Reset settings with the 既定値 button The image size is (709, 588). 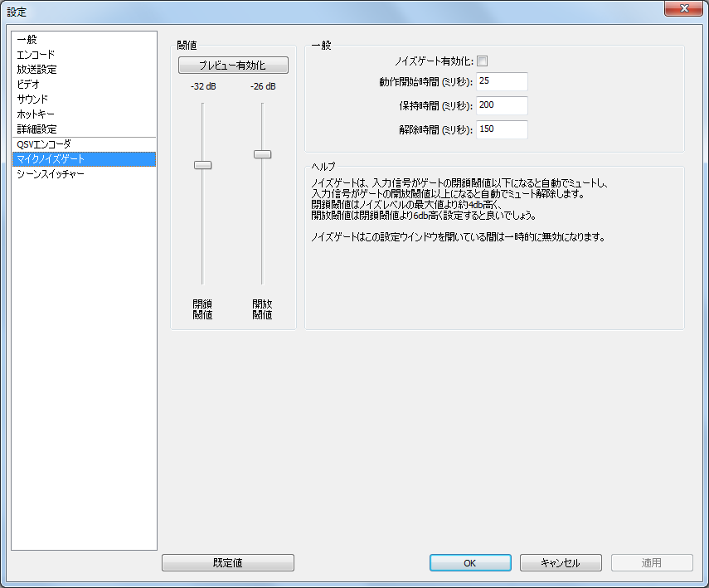point(228,562)
